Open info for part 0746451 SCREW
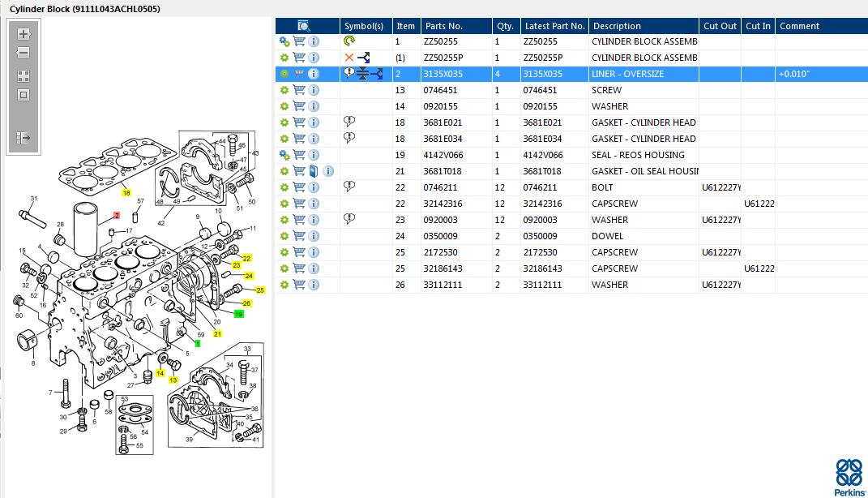Screen dimensions: 868x498 click(x=314, y=90)
